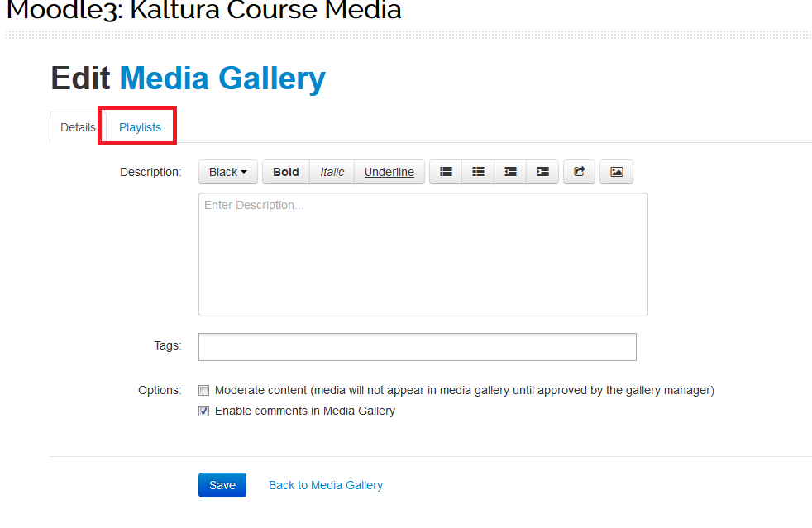Screen dimensions: 812x528
Task: Insert a link using share icon
Action: point(579,172)
